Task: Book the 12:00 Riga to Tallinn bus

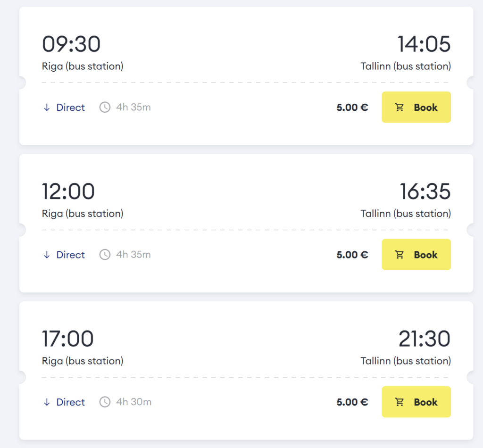Action: pyautogui.click(x=416, y=255)
